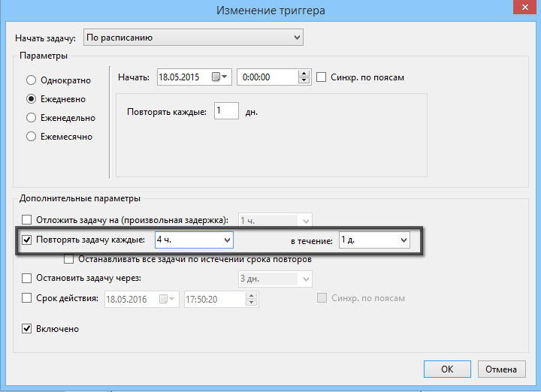The height and width of the screenshot is (392, 541).
Task: Toggle the Включено checkbox
Action: tap(26, 329)
